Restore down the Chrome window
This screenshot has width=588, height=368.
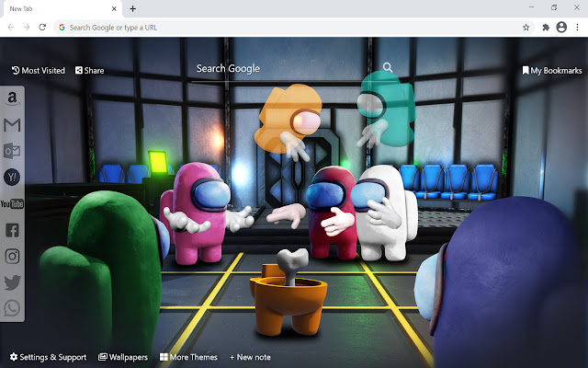tap(554, 7)
